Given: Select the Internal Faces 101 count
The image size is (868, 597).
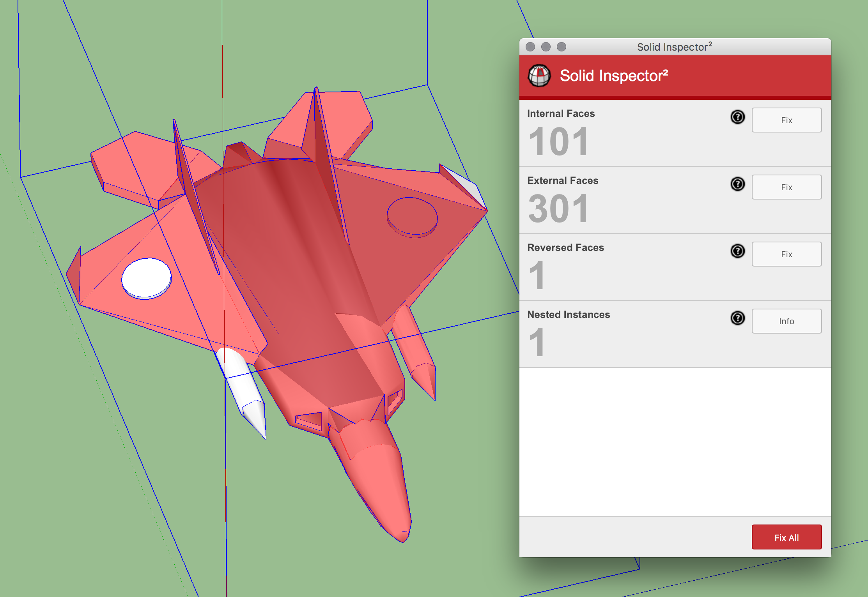Looking at the screenshot, I should 558,141.
